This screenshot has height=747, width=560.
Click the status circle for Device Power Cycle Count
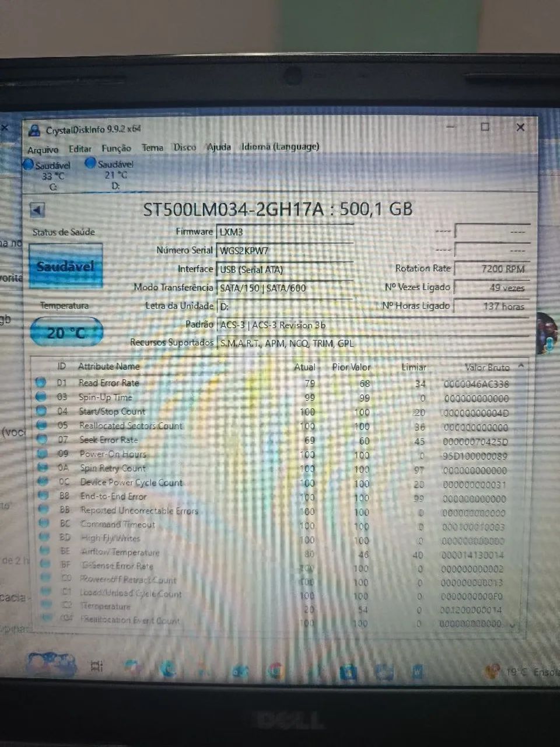coord(43,482)
